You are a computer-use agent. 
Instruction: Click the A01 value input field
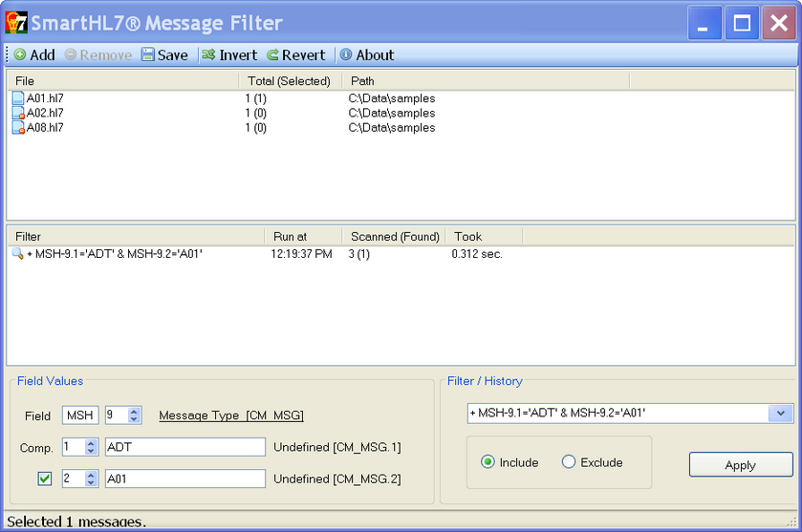click(185, 479)
